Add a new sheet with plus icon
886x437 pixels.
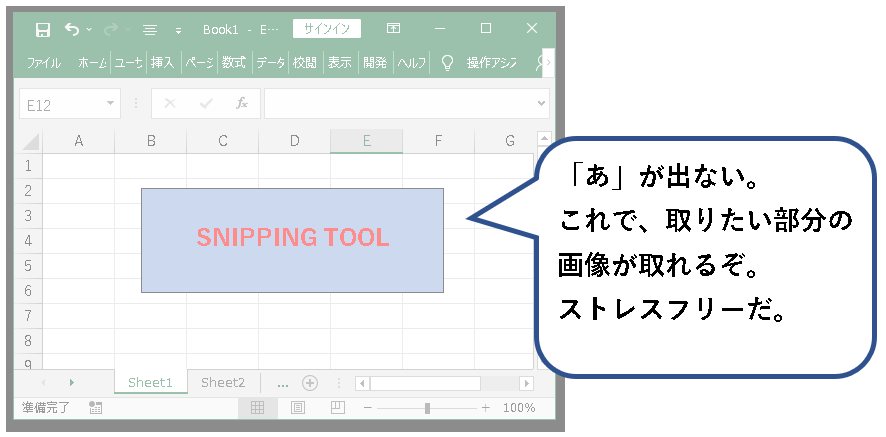(x=310, y=383)
